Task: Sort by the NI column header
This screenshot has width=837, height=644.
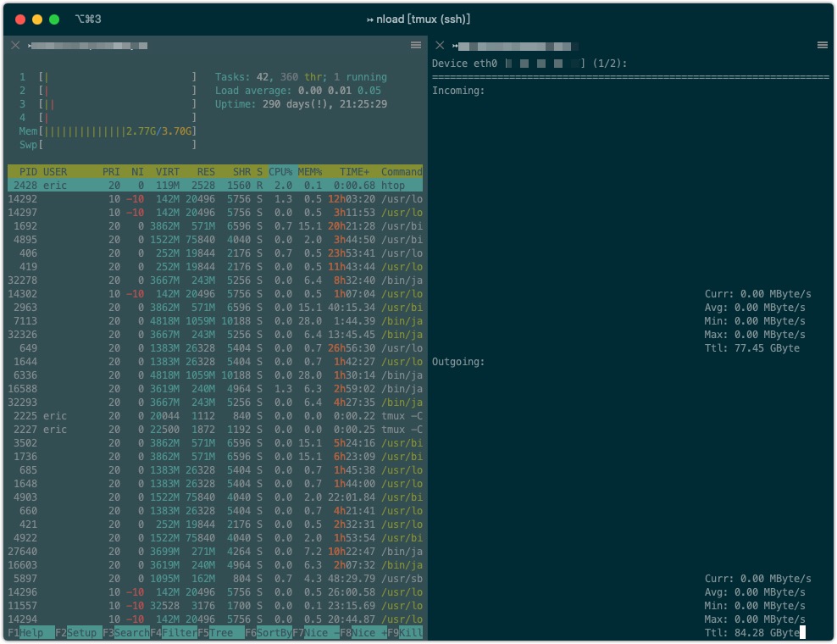Action: (137, 172)
